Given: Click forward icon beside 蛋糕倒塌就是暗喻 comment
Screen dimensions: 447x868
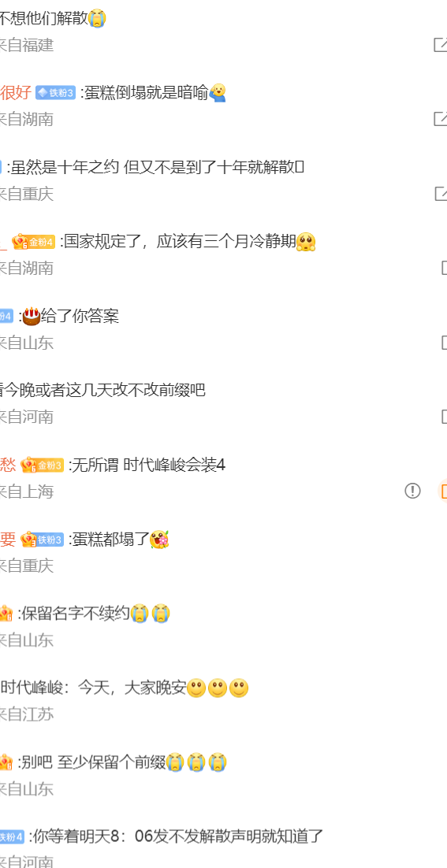Looking at the screenshot, I should pyautogui.click(x=441, y=118).
